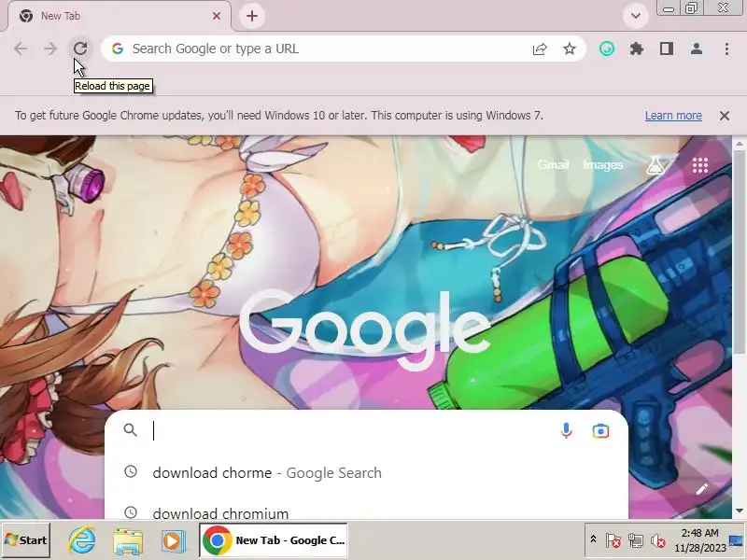Click the page scrollbar up arrow
The width and height of the screenshot is (747, 560).
coord(739,143)
